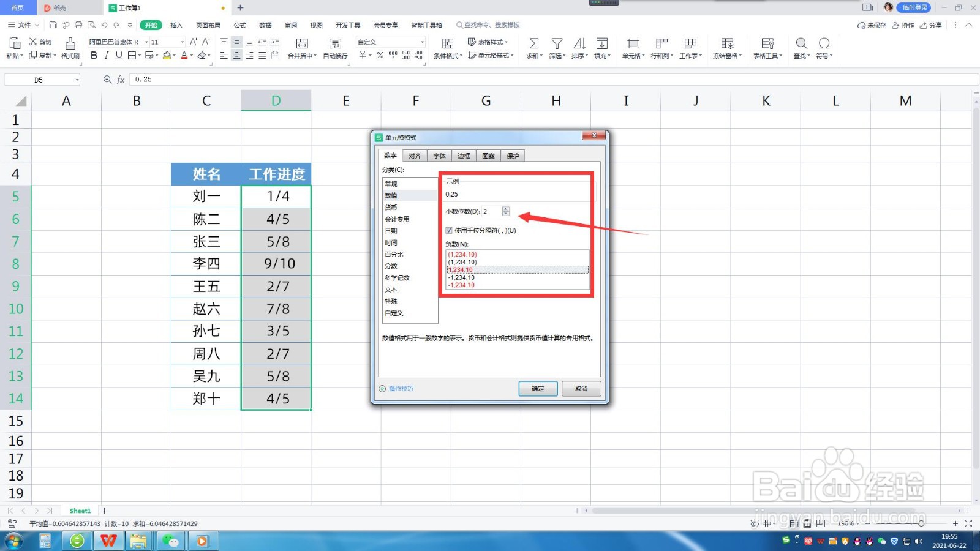
Task: Switch to the 页面布局 ribbon tab
Action: 208,25
